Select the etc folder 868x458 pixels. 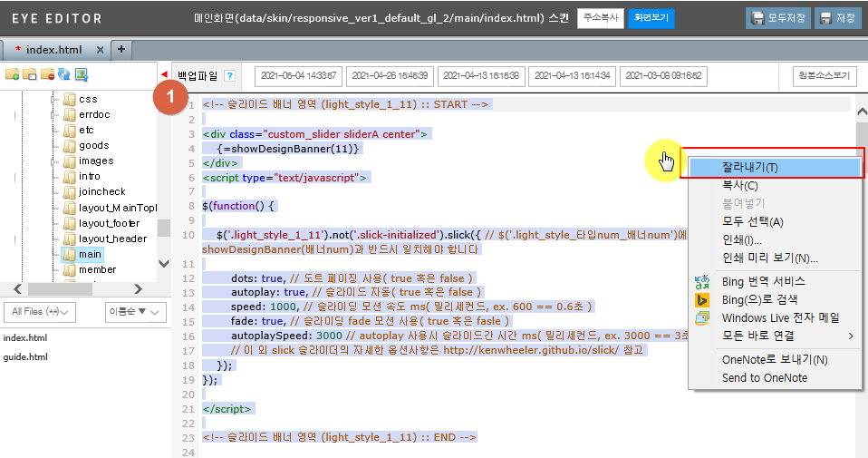pyautogui.click(x=86, y=131)
